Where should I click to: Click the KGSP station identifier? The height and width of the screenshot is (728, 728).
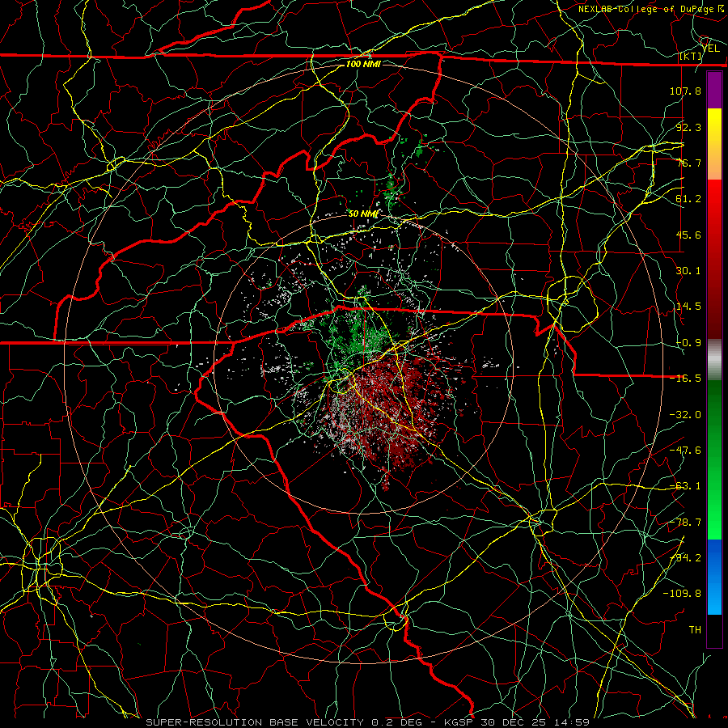[460, 722]
